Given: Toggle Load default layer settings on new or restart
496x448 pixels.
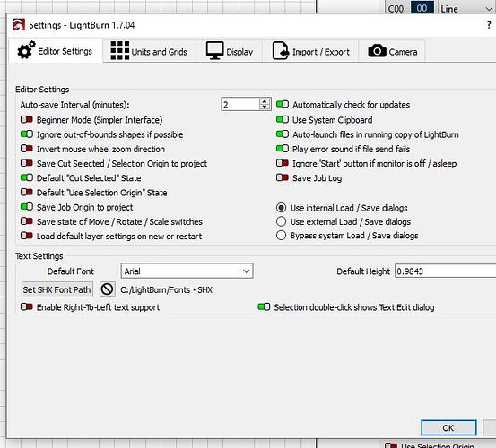Looking at the screenshot, I should (27, 236).
